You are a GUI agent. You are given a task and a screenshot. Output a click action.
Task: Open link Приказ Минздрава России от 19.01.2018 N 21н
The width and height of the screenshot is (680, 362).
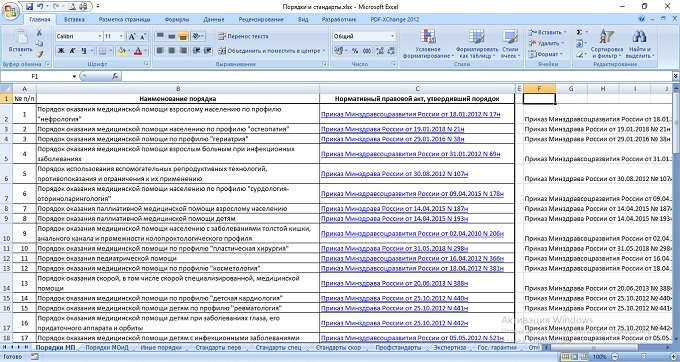point(392,129)
